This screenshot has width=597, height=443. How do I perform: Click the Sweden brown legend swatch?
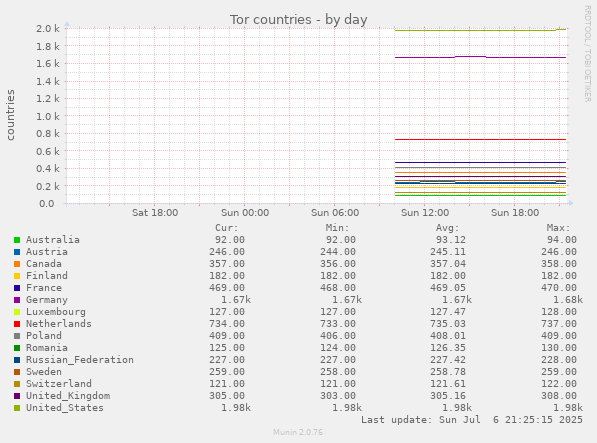pos(17,372)
